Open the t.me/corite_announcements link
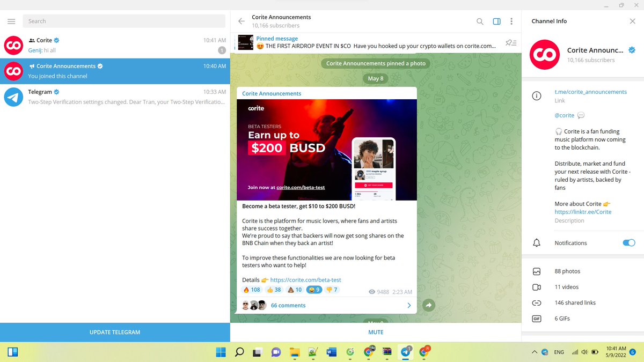644x362 pixels. click(590, 92)
